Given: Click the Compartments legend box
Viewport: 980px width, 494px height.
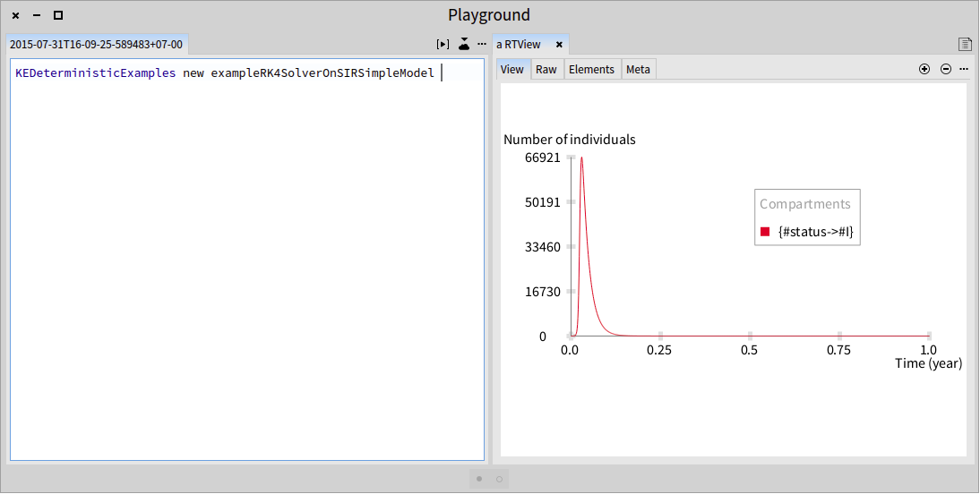Looking at the screenshot, I should click(x=807, y=217).
